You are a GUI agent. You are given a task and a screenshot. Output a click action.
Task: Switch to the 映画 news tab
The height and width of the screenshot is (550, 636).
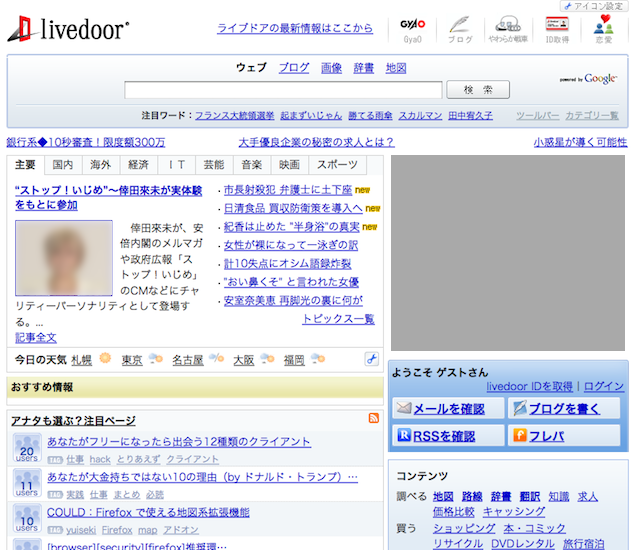click(289, 165)
